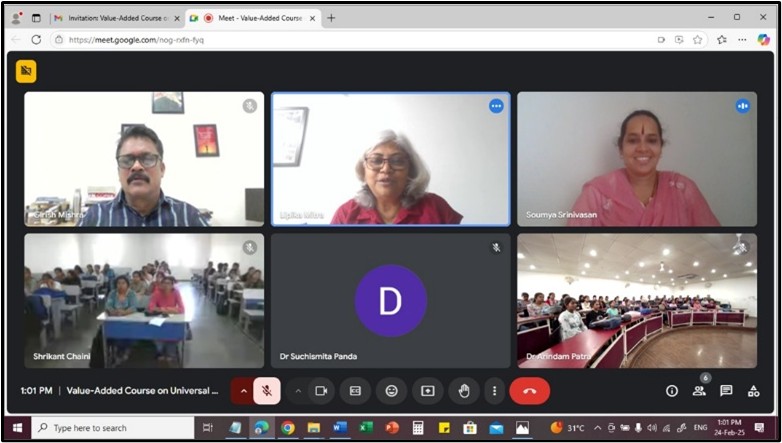Expand the video settings chevron
The width and height of the screenshot is (782, 443).
pos(297,391)
